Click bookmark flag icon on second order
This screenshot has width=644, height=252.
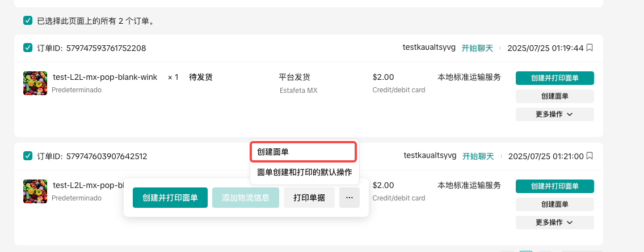tap(590, 156)
